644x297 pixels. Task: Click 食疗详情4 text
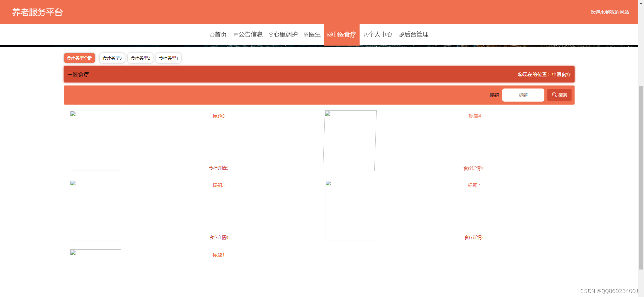click(x=473, y=168)
